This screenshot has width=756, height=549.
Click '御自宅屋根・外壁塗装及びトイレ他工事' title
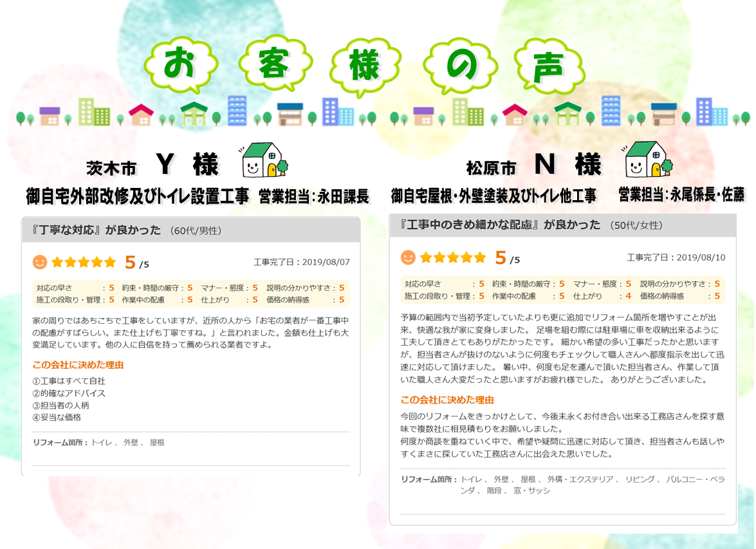pos(493,196)
